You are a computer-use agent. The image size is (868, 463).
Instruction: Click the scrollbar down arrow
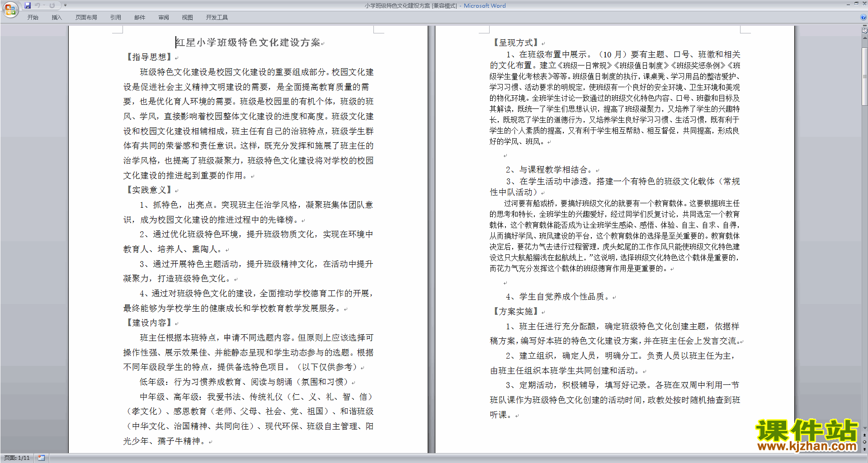click(x=865, y=428)
